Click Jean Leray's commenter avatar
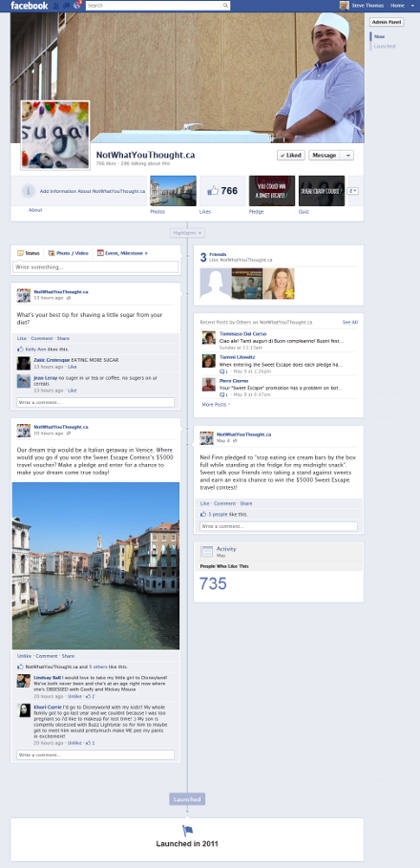Screen dimensions: 420x868 point(23,381)
